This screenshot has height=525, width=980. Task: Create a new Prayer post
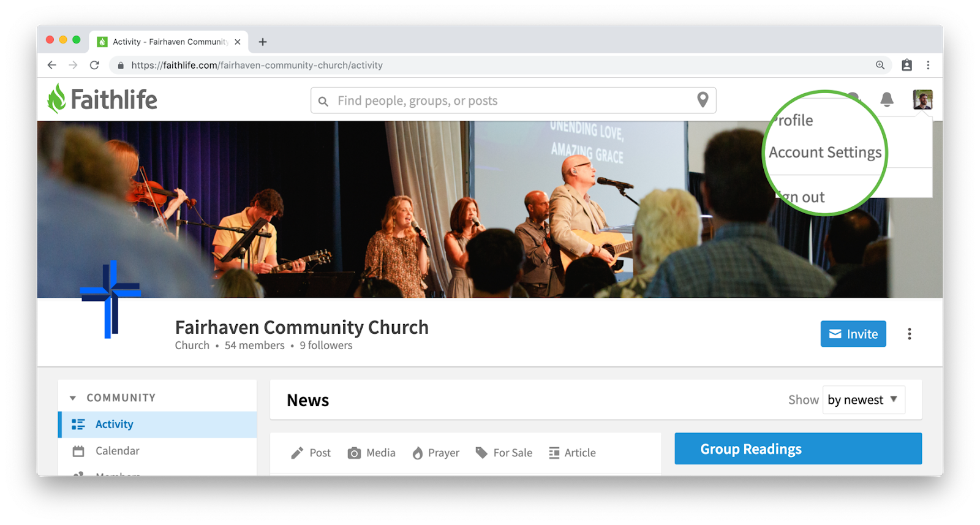coord(435,453)
